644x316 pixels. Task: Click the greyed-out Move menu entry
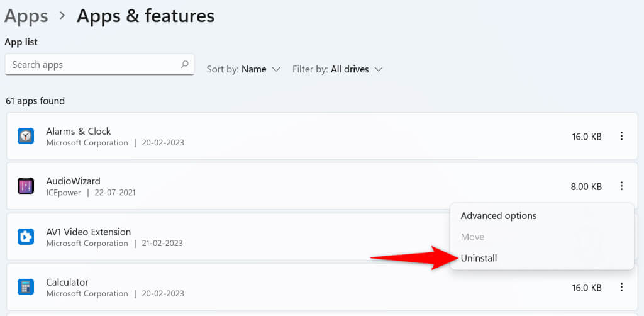click(472, 237)
